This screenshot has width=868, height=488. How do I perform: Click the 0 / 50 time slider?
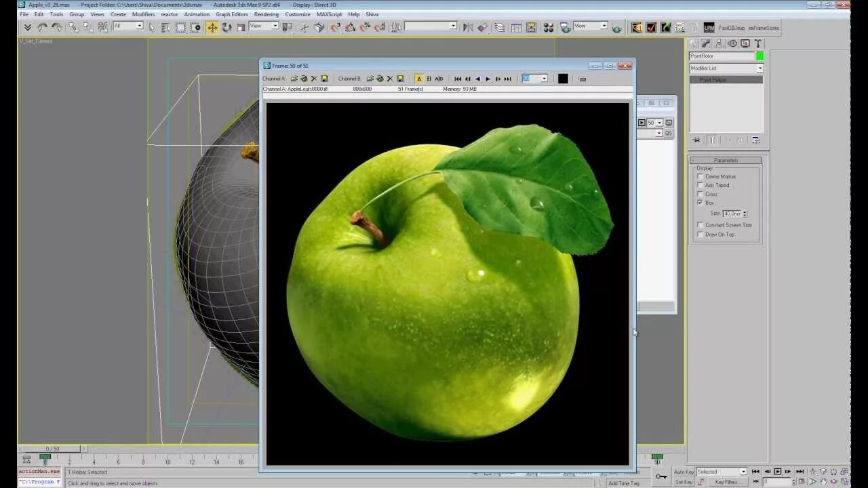tap(52, 449)
